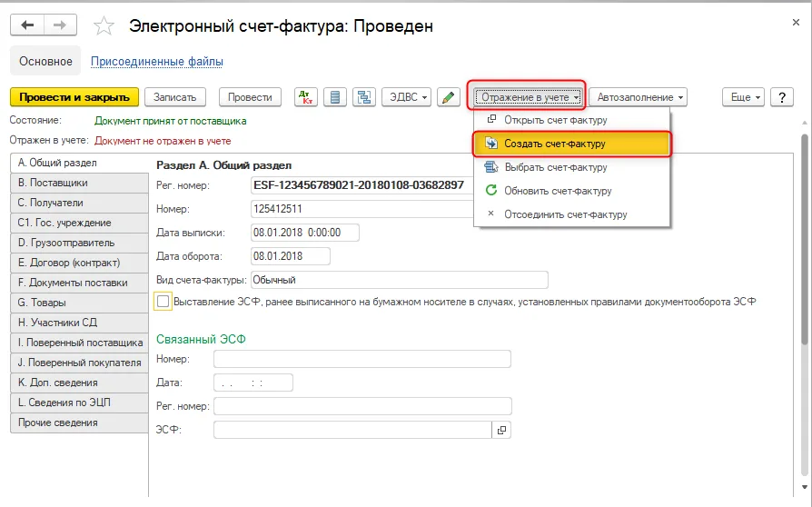Click the Провести и закрыть button
This screenshot has height=507, width=812.
tap(74, 97)
